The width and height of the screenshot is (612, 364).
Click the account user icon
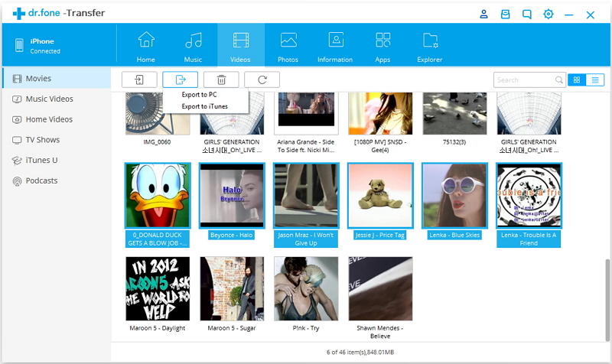pyautogui.click(x=483, y=15)
